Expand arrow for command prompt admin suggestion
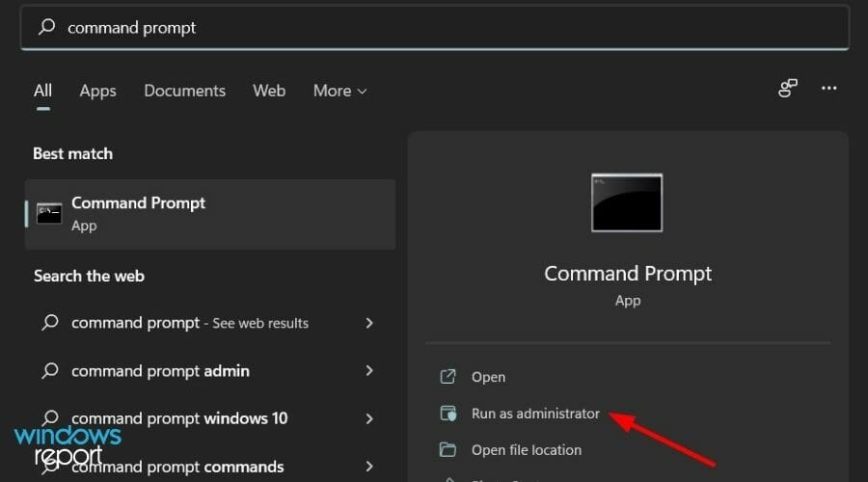This screenshot has width=868, height=482. (369, 371)
